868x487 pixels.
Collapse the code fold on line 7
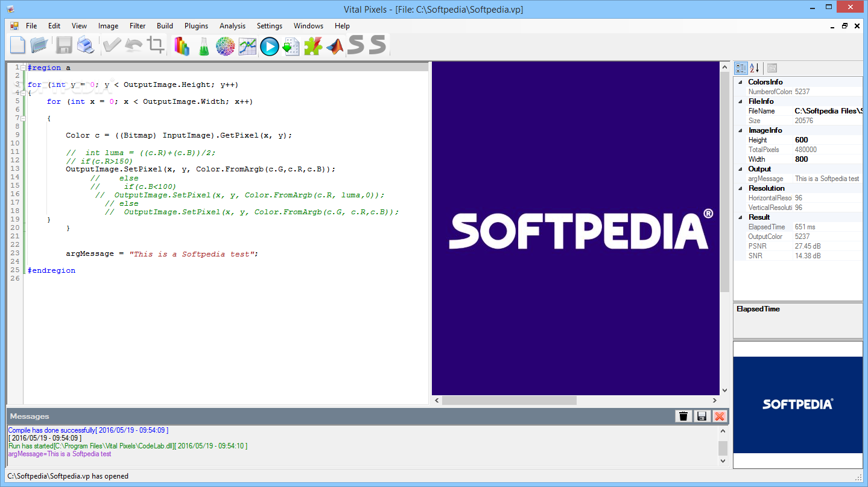coord(23,118)
